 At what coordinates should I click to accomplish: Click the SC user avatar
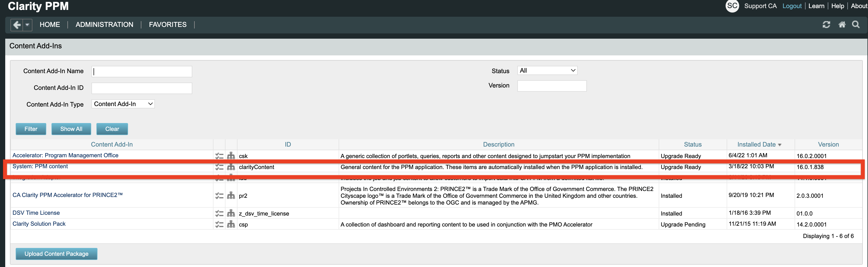[x=732, y=6]
